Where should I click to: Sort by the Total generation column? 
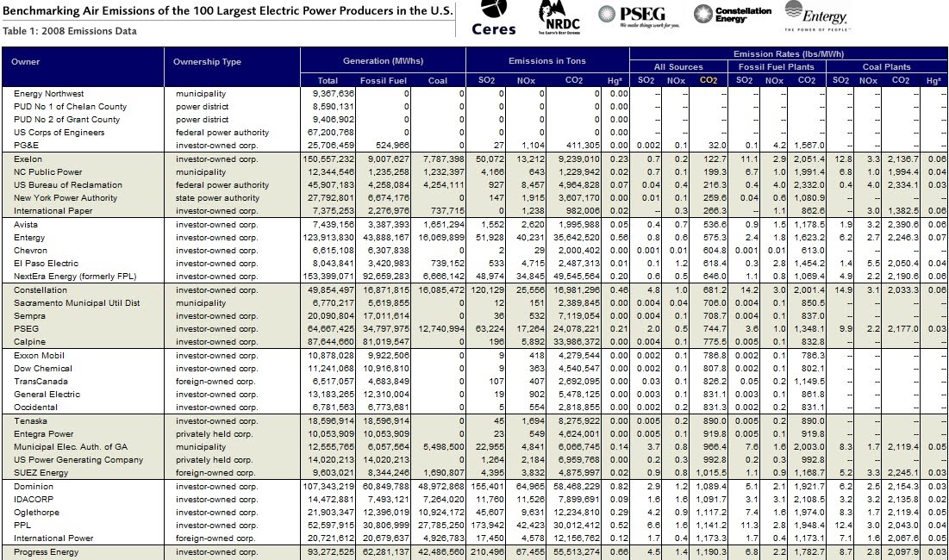tap(328, 79)
